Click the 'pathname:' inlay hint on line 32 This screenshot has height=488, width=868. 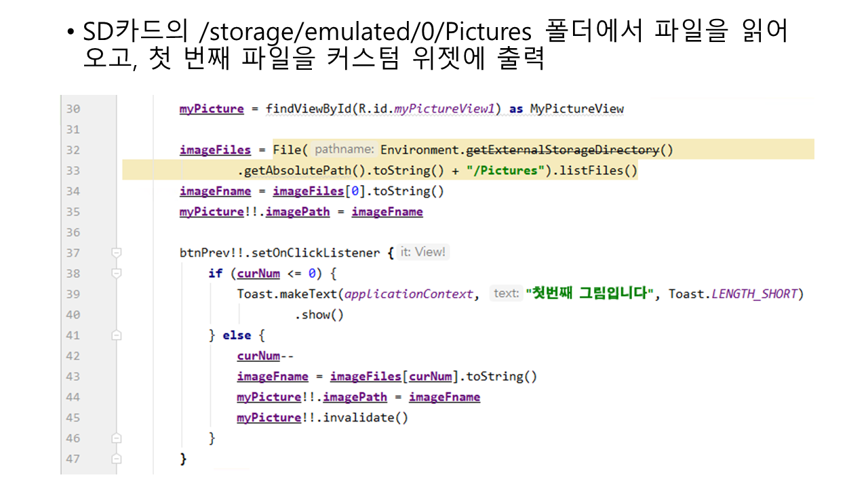344,150
